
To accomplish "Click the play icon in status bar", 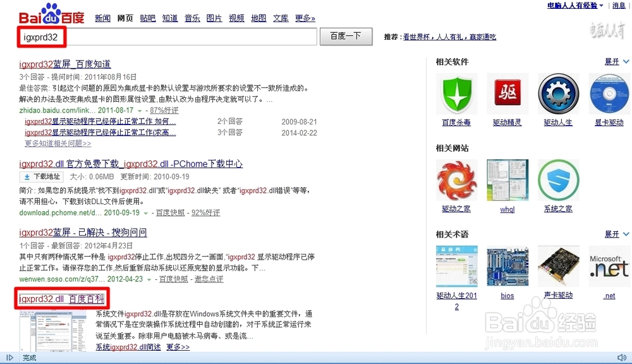I will tap(9, 358).
